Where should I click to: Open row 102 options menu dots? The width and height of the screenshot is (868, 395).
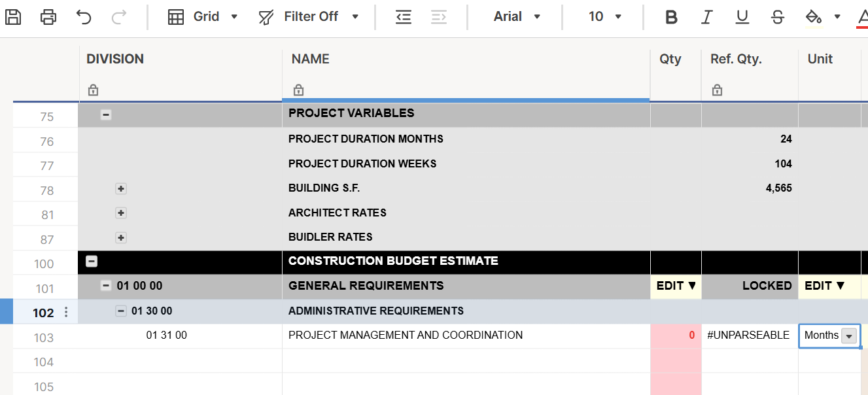65,313
